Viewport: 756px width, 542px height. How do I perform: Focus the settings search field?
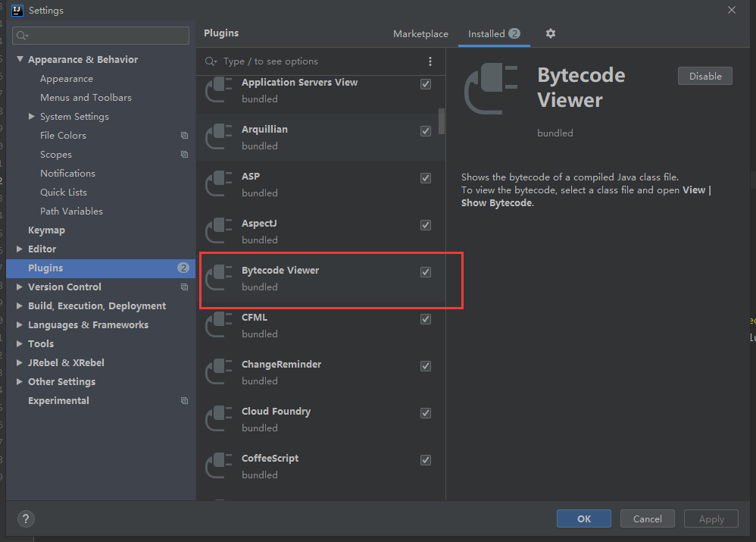[101, 35]
